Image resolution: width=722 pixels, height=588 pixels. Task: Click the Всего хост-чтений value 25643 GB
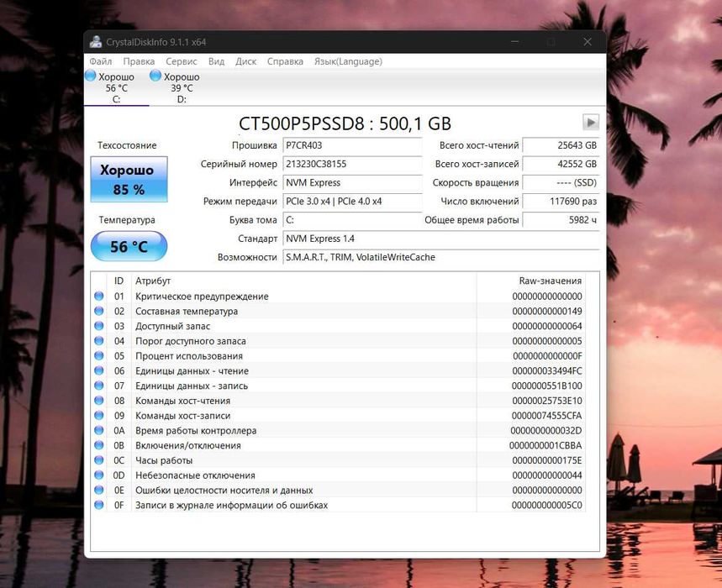click(x=561, y=145)
